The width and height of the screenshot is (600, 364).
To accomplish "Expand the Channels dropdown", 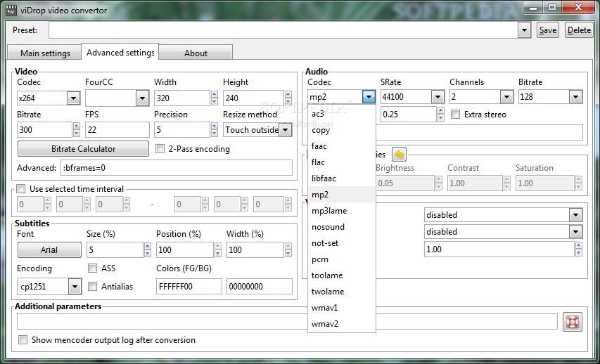I will pyautogui.click(x=506, y=97).
